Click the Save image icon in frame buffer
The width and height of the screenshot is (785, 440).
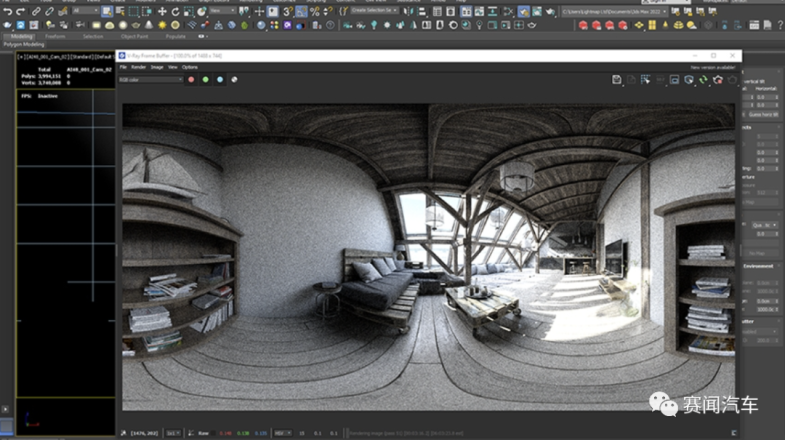pyautogui.click(x=616, y=79)
